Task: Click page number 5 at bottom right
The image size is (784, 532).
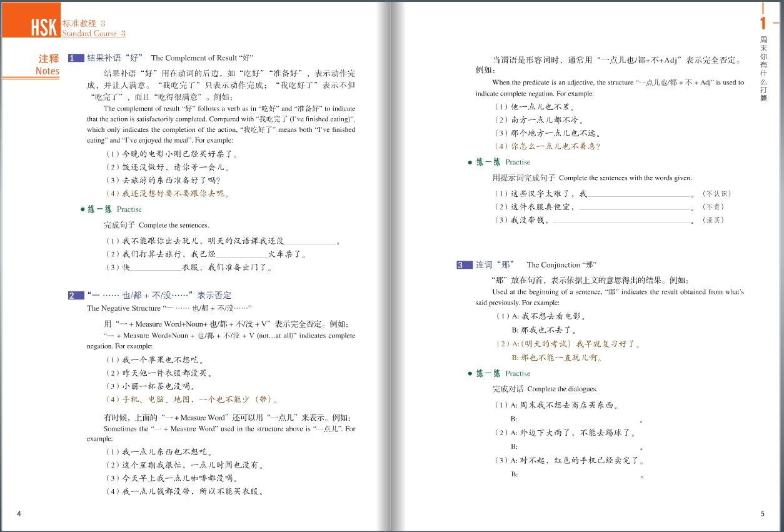Action: (762, 514)
